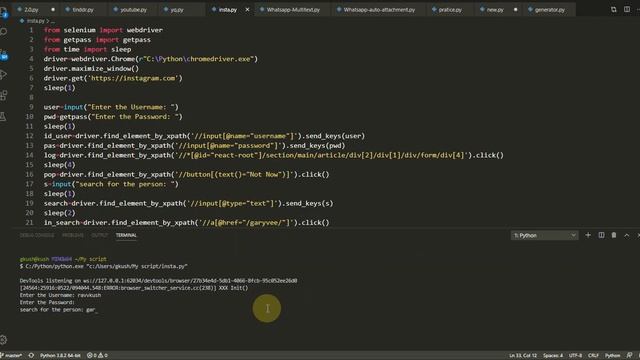Click the code line containing '/garyvee/'
Viewport: 640px width, 360px height.
[186, 223]
